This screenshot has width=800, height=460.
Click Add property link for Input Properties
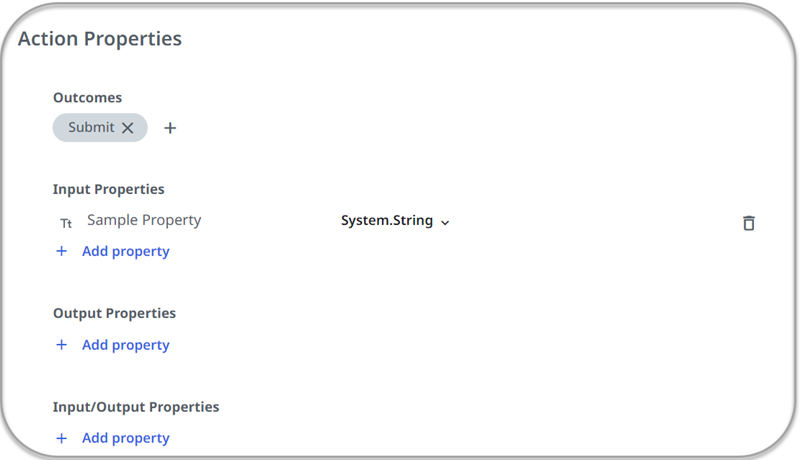[126, 251]
